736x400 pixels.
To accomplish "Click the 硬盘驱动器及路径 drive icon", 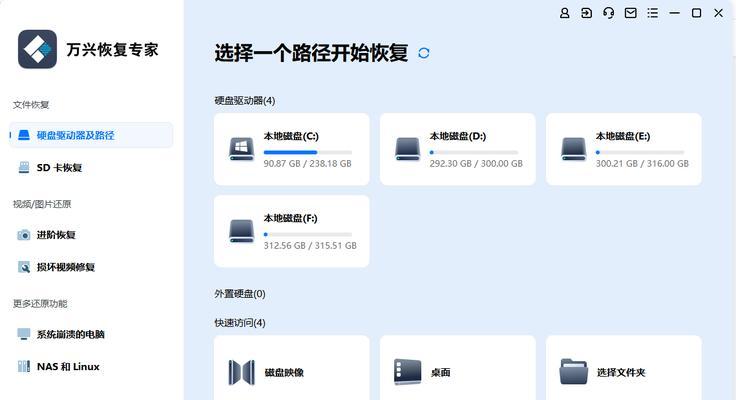I will pyautogui.click(x=23, y=135).
